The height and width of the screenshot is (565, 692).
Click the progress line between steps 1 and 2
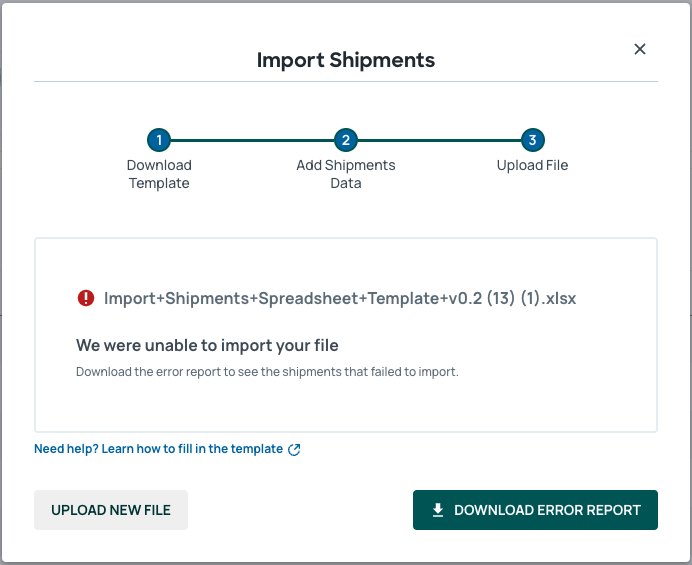click(252, 140)
